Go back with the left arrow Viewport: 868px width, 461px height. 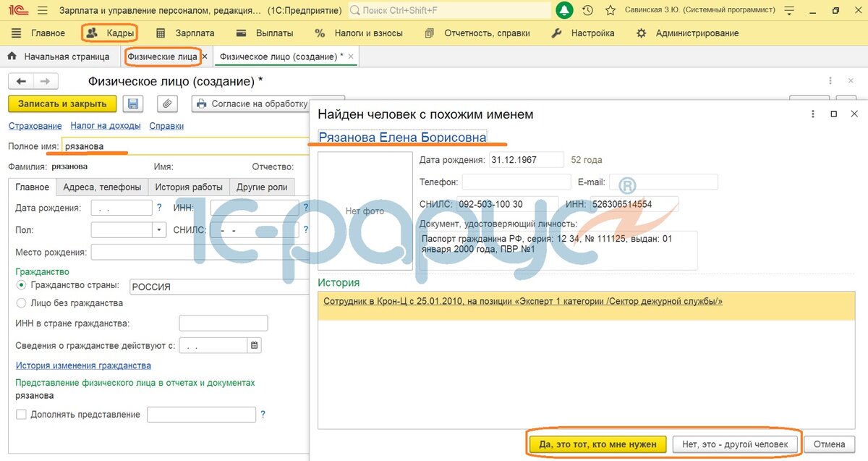[x=21, y=82]
